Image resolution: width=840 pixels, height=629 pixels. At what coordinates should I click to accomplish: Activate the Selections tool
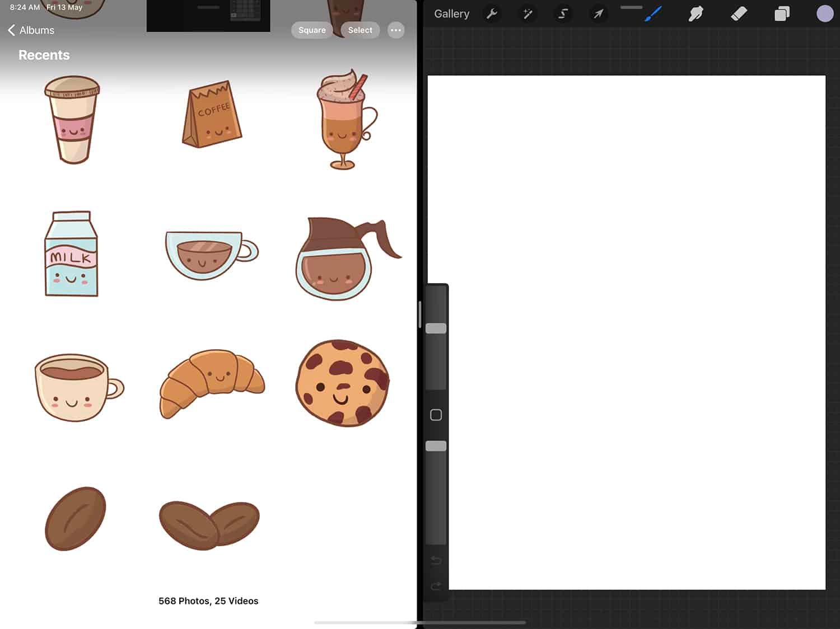click(563, 13)
